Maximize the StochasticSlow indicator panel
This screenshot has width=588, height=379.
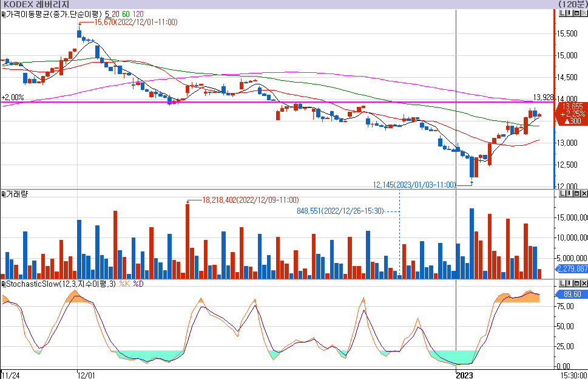pos(576,283)
